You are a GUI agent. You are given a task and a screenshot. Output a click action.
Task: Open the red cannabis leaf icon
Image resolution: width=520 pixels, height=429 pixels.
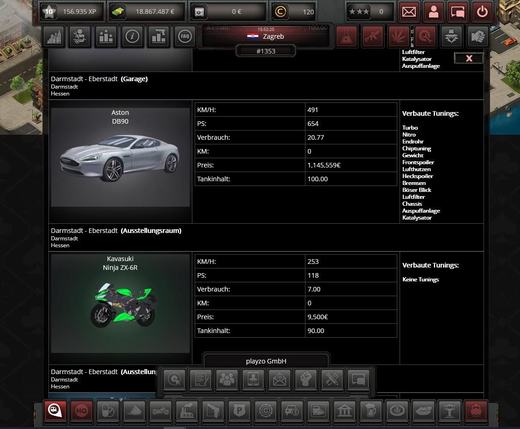pos(399,36)
